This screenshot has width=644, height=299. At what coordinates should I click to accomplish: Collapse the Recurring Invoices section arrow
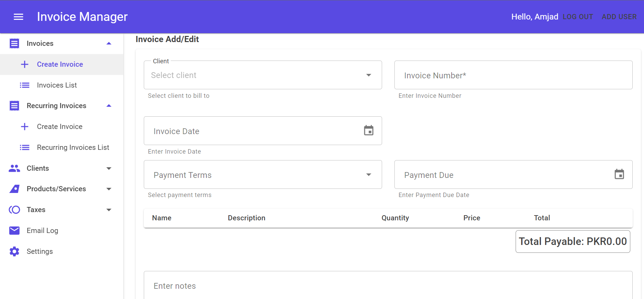(x=109, y=106)
